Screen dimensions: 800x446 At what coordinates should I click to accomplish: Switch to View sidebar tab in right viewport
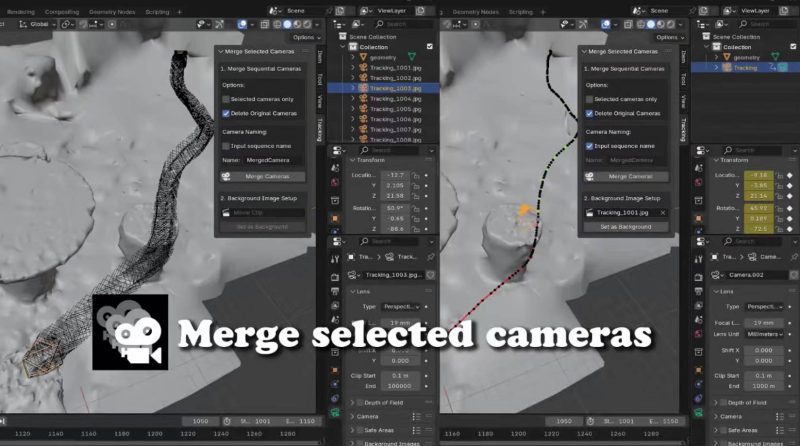tap(683, 101)
